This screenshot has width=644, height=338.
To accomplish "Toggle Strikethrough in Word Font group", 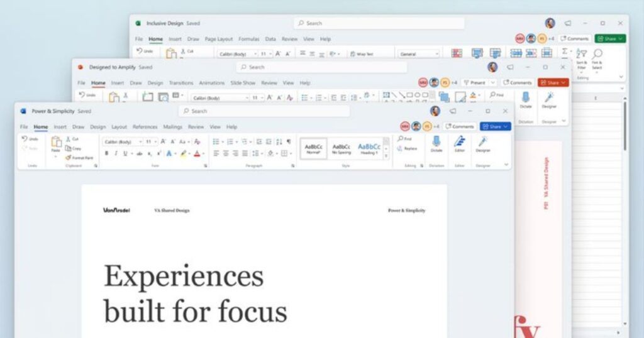I will (x=140, y=153).
